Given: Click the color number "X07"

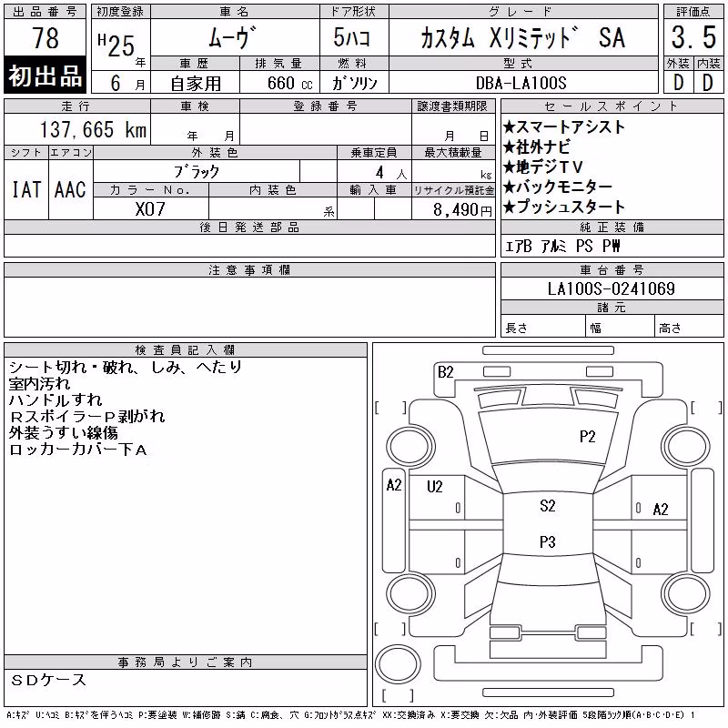Looking at the screenshot, I should 150,209.
